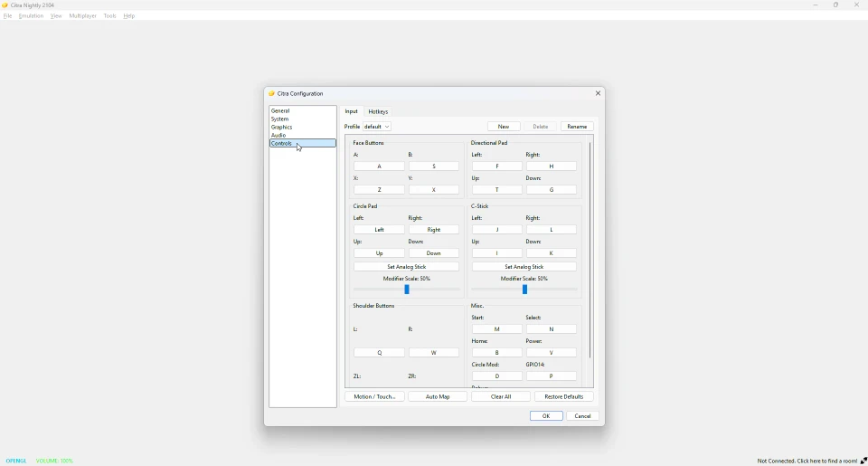This screenshot has width=868, height=466.
Task: Open the Help menu
Action: point(129,16)
